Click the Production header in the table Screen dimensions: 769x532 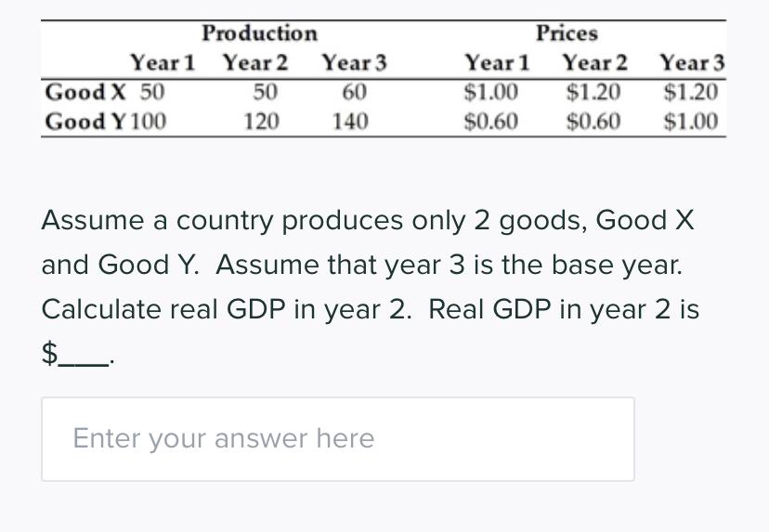(260, 33)
